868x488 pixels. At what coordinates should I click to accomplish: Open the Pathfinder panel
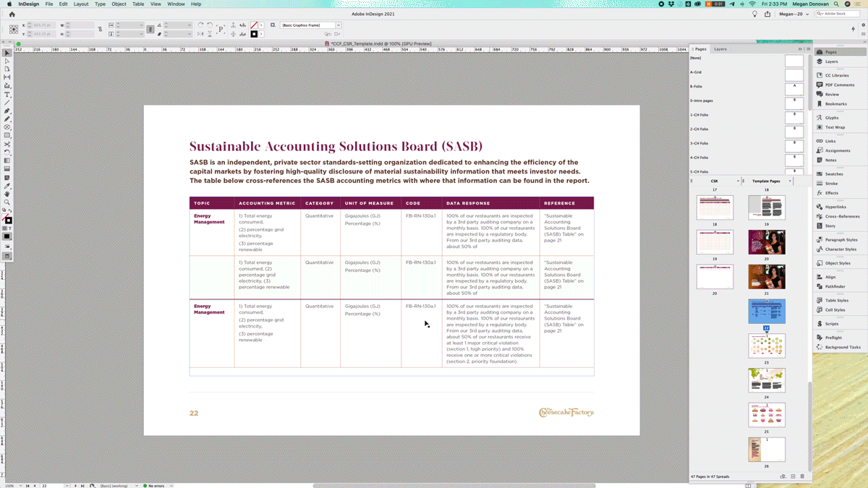point(835,286)
